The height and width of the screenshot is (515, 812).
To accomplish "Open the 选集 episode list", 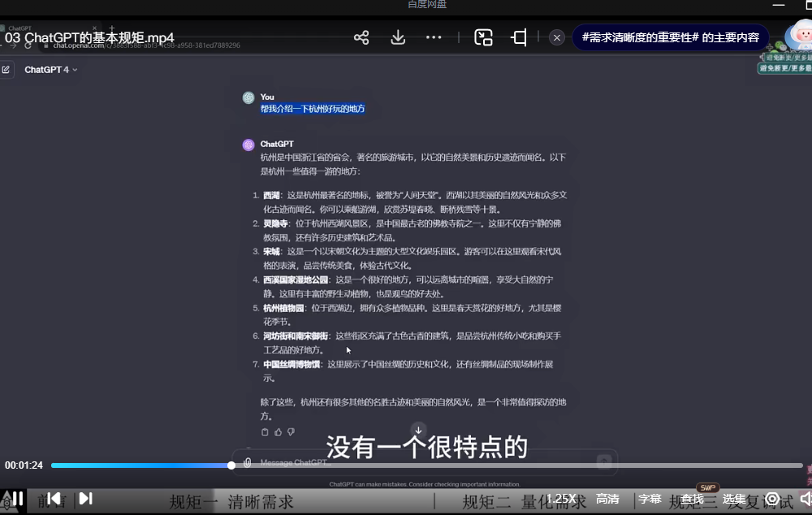I will (734, 499).
